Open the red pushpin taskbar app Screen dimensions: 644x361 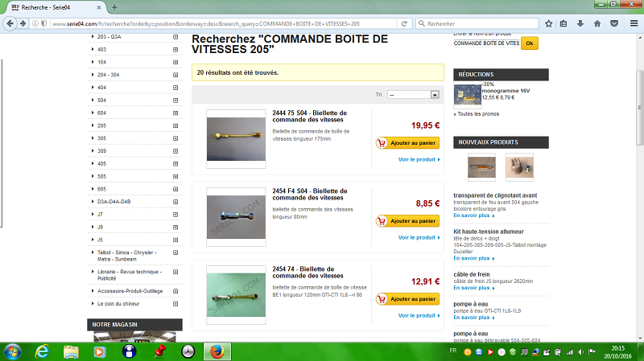[x=159, y=352]
